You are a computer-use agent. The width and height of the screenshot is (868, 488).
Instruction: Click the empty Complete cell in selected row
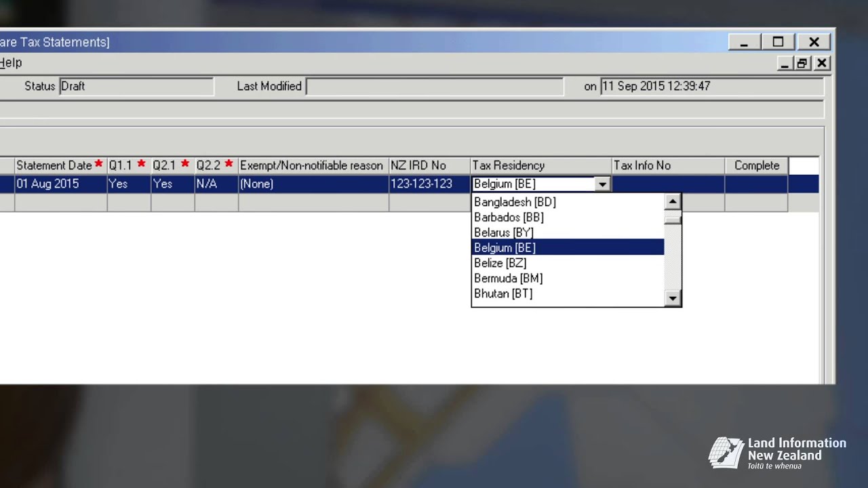pyautogui.click(x=756, y=184)
